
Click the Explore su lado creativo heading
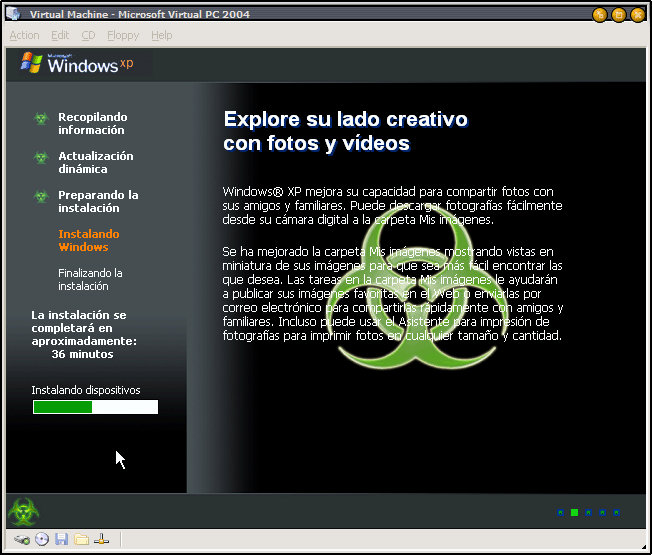pos(346,131)
